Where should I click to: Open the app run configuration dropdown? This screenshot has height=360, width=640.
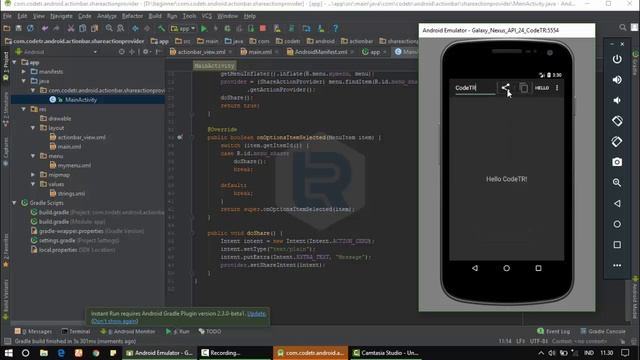[x=183, y=29]
